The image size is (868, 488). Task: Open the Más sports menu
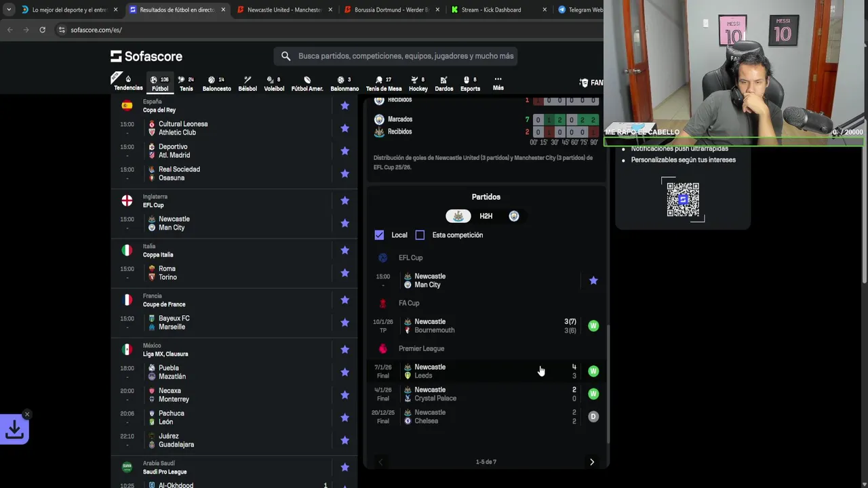coord(498,83)
